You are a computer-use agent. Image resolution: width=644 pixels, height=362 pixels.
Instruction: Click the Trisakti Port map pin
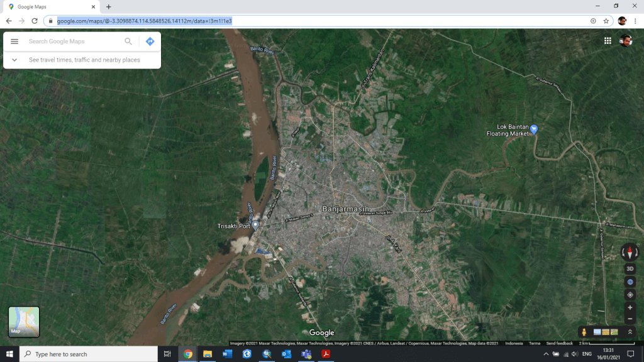click(255, 224)
